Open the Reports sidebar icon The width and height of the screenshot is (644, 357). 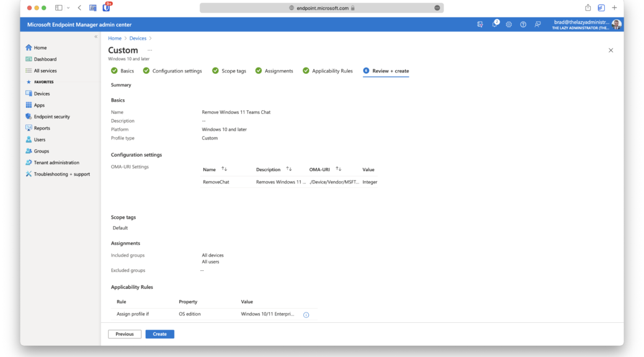[x=29, y=128]
